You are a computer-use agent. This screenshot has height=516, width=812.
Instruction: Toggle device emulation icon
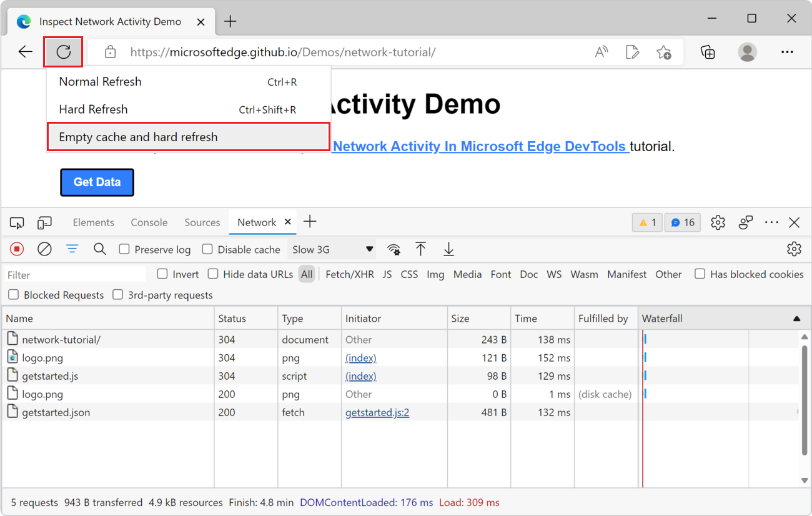click(x=44, y=222)
